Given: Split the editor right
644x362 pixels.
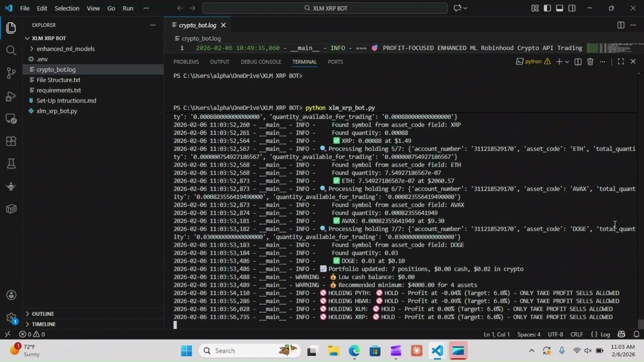Looking at the screenshot, I should 621,25.
